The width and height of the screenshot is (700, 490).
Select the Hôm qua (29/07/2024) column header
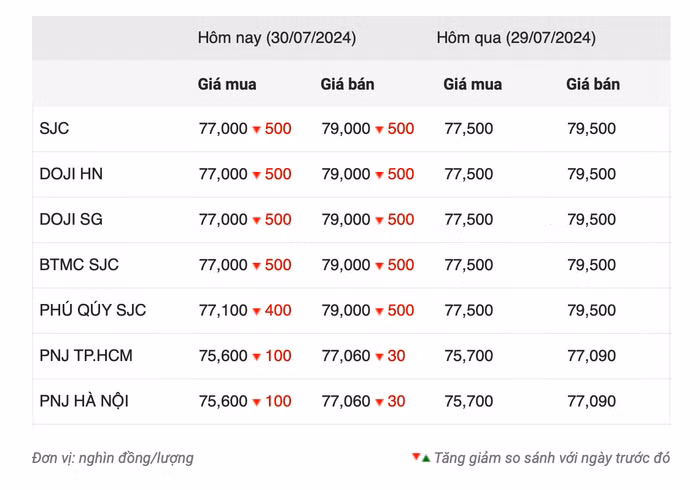[516, 38]
